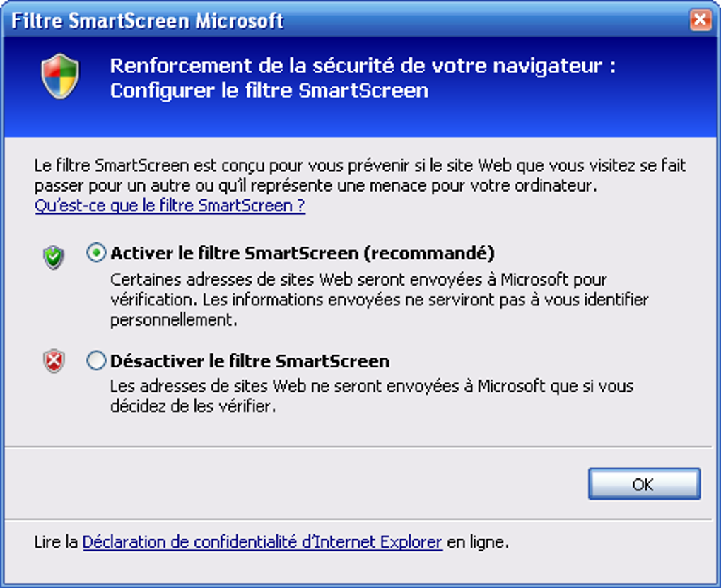721x588 pixels.
Task: Click the "Lire la" text before the privacy link
Action: click(x=56, y=542)
